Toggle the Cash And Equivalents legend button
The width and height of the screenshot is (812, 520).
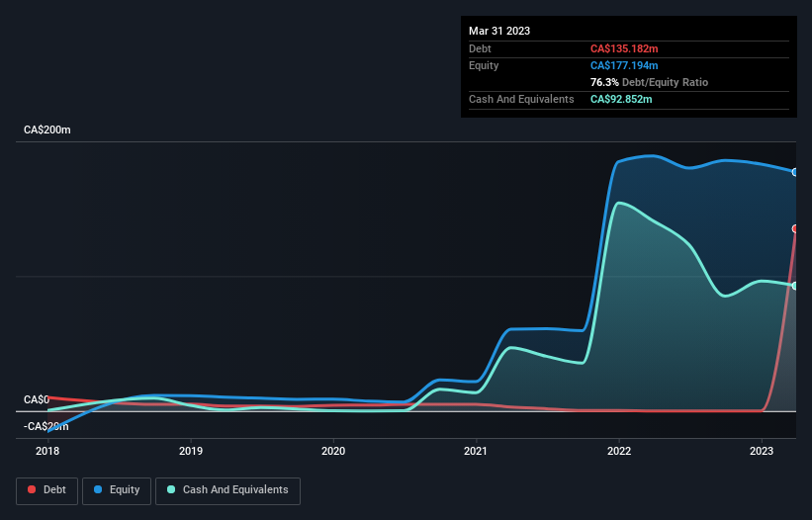[x=227, y=490]
